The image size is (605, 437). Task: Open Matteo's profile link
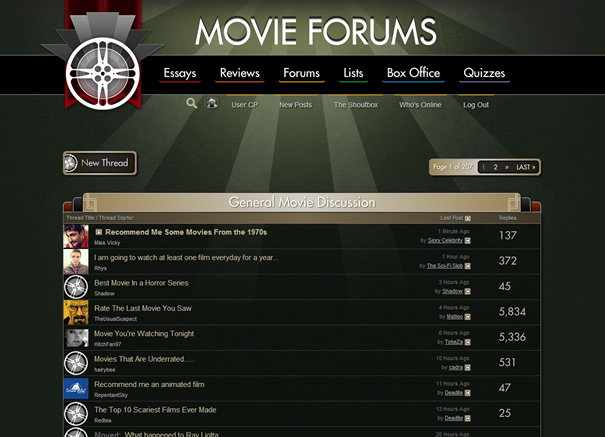coord(455,317)
